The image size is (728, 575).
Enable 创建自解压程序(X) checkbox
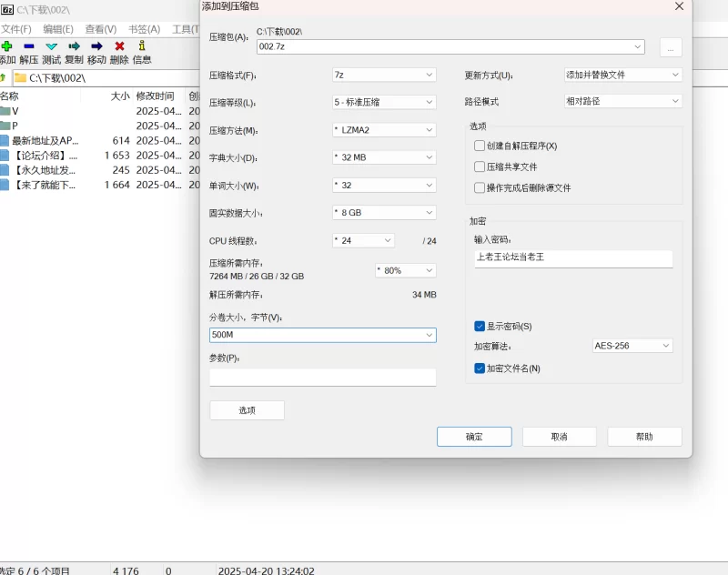click(x=480, y=146)
